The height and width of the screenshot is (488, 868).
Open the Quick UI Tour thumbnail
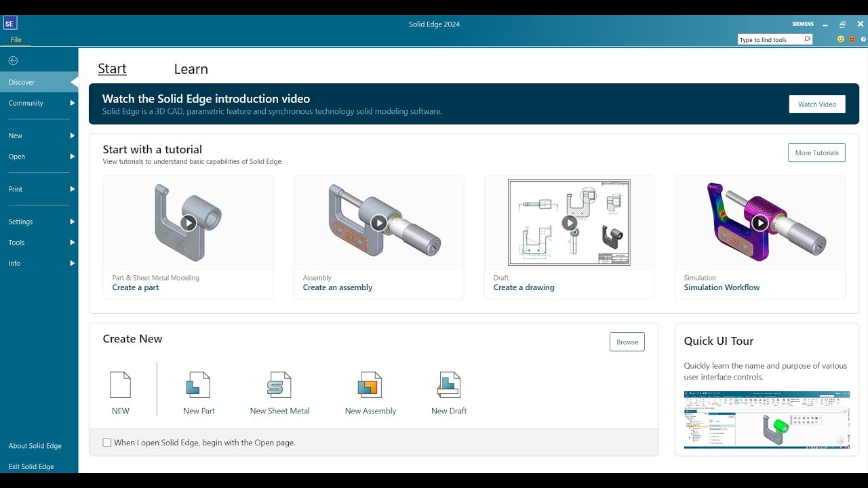click(x=767, y=420)
